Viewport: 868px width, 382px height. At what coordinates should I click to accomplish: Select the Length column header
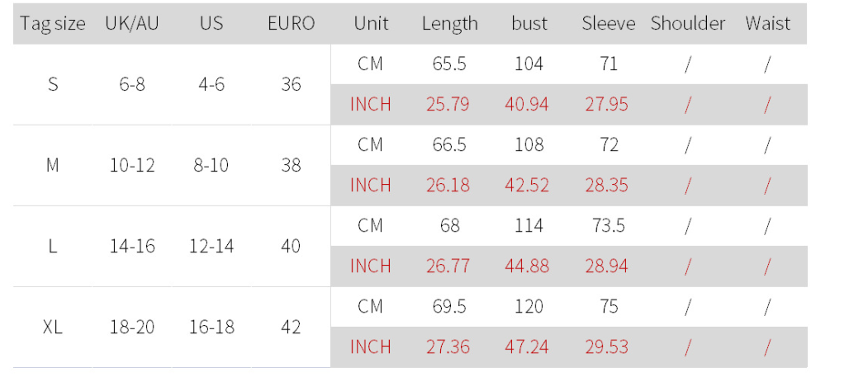pos(449,23)
